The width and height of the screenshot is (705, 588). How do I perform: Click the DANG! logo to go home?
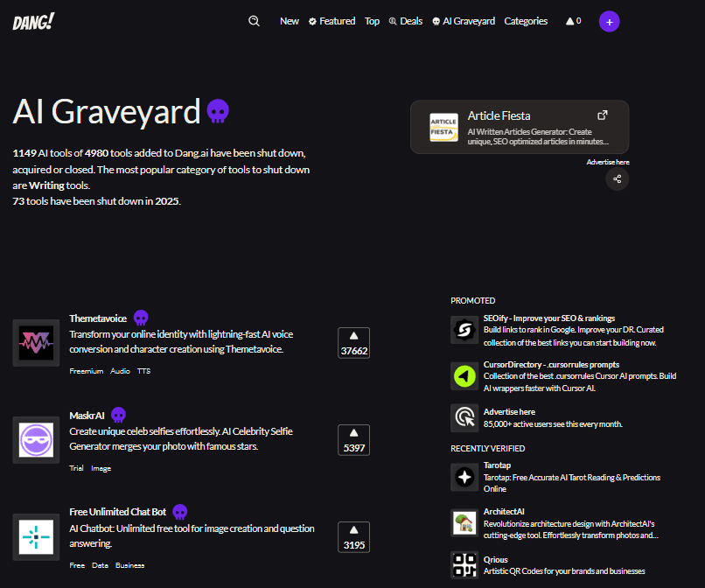point(33,22)
